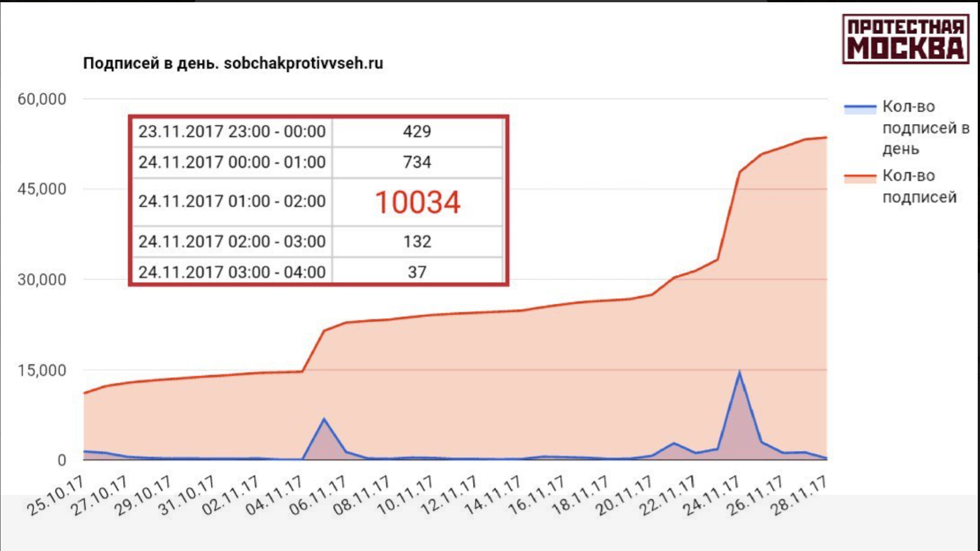980x551 pixels.
Task: Click the 15,000 y-axis label
Action: click(42, 370)
